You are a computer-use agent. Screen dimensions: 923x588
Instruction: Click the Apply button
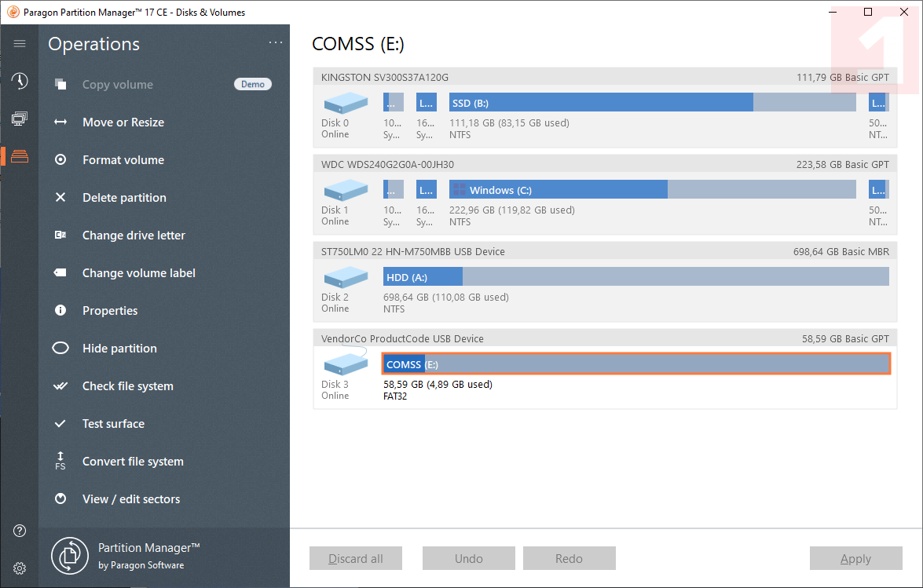tap(856, 558)
